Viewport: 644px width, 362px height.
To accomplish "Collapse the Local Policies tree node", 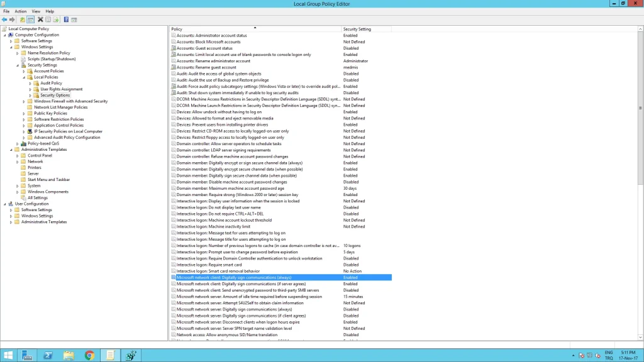I will click(x=23, y=77).
